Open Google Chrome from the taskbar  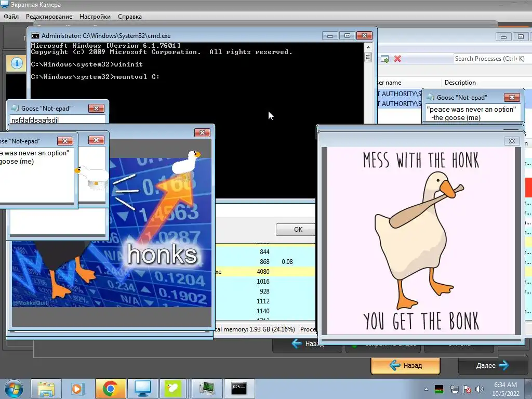(110, 389)
